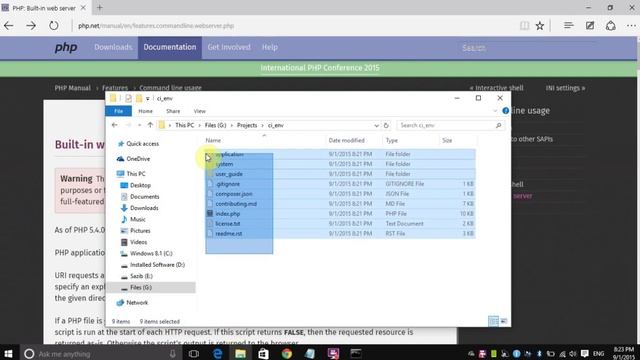Open PHP Downloads menu item
This screenshot has height=360, width=640.
[x=113, y=47]
